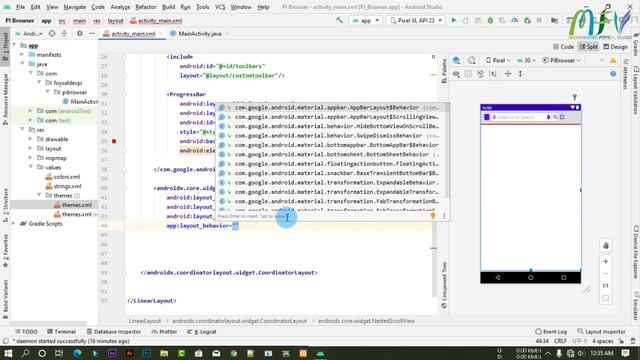640x360 pixels.
Task: Click NestedScrollView in the breadcrumb bar
Action: (x=366, y=321)
